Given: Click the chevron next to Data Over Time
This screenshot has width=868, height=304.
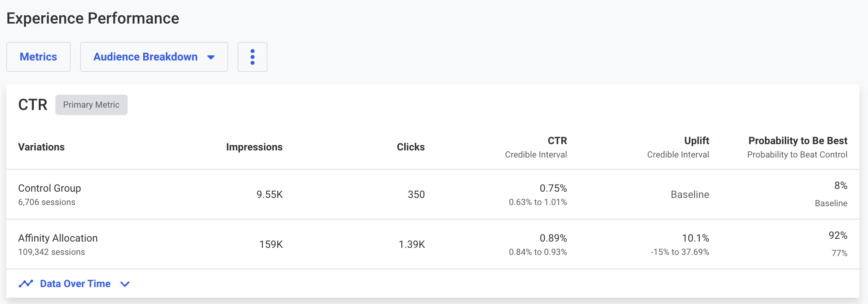Looking at the screenshot, I should (125, 284).
